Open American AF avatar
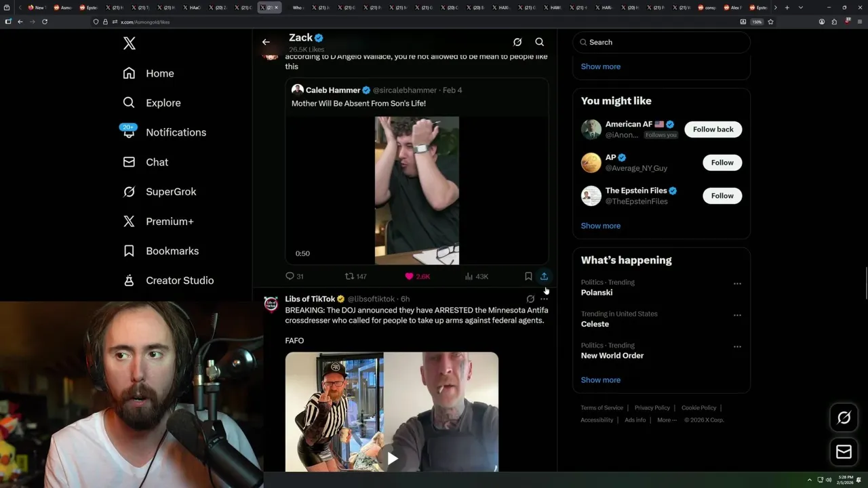This screenshot has height=488, width=868. pos(591,129)
